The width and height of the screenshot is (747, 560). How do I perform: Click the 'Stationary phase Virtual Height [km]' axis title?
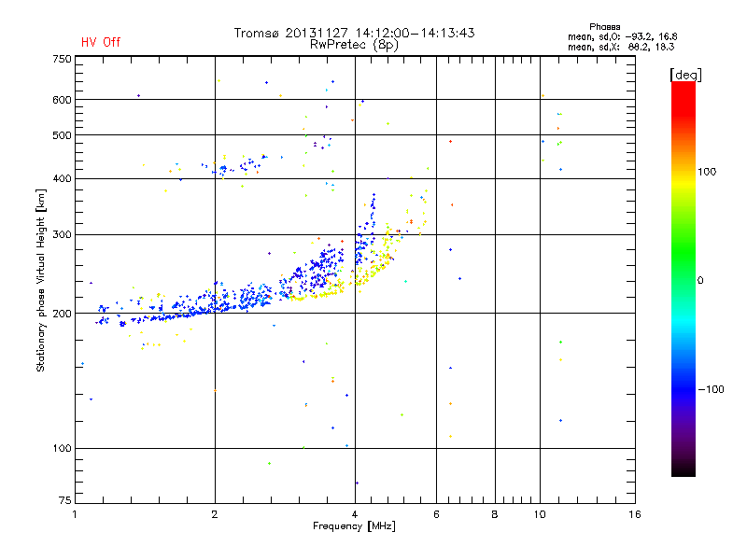[41, 280]
